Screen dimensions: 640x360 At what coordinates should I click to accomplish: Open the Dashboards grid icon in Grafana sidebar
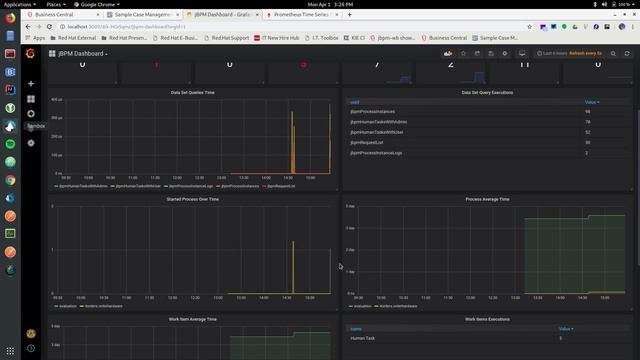tap(31, 99)
